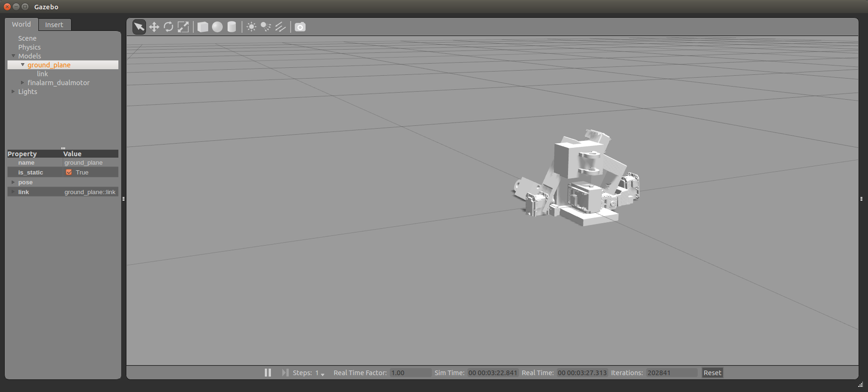Take a screenshot with camera icon
Viewport: 868px width, 392px height.
(300, 27)
